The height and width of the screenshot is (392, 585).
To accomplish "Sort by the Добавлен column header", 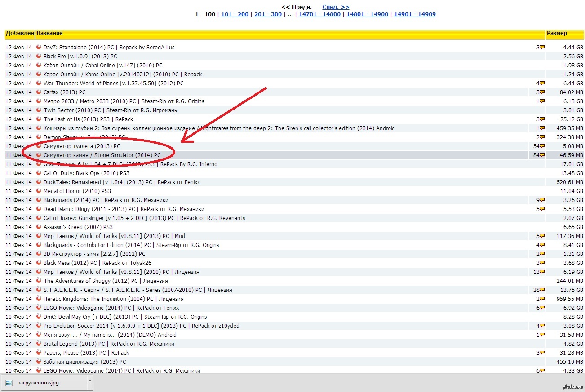I will [20, 33].
